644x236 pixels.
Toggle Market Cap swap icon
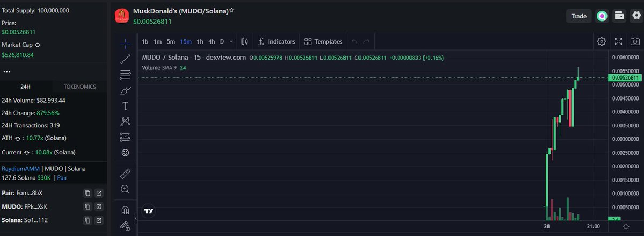38,45
